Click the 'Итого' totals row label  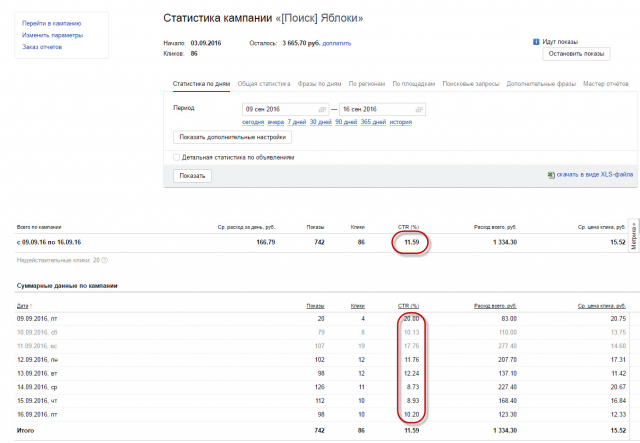coord(25,430)
